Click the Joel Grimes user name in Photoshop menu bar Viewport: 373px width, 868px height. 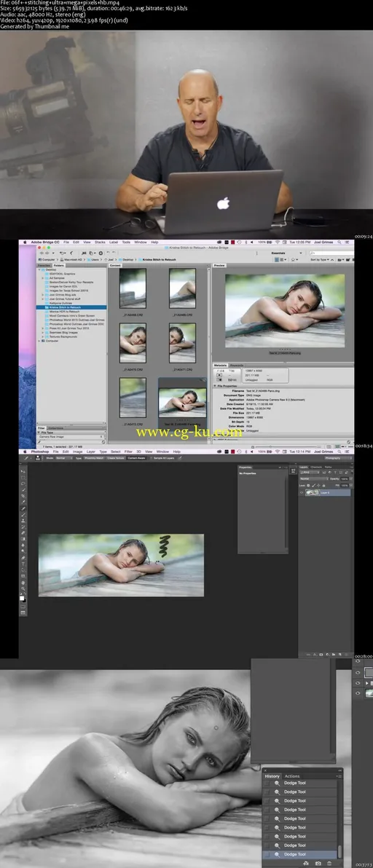click(x=323, y=451)
